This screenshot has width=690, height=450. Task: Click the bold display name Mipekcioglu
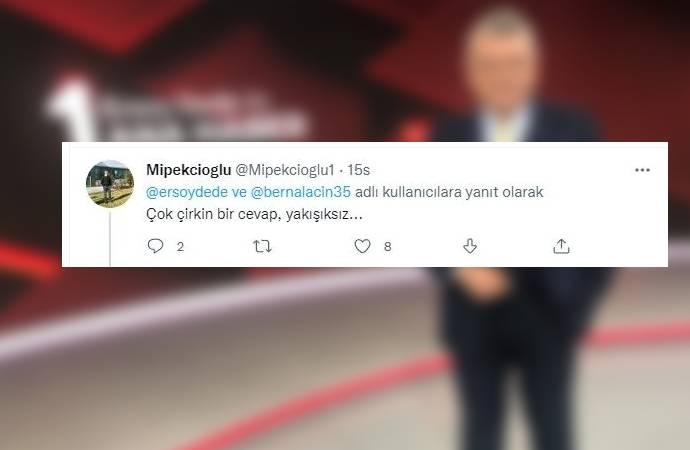188,170
